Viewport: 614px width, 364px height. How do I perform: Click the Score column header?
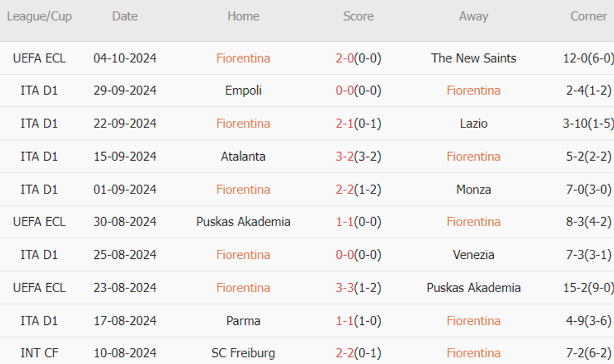[358, 16]
